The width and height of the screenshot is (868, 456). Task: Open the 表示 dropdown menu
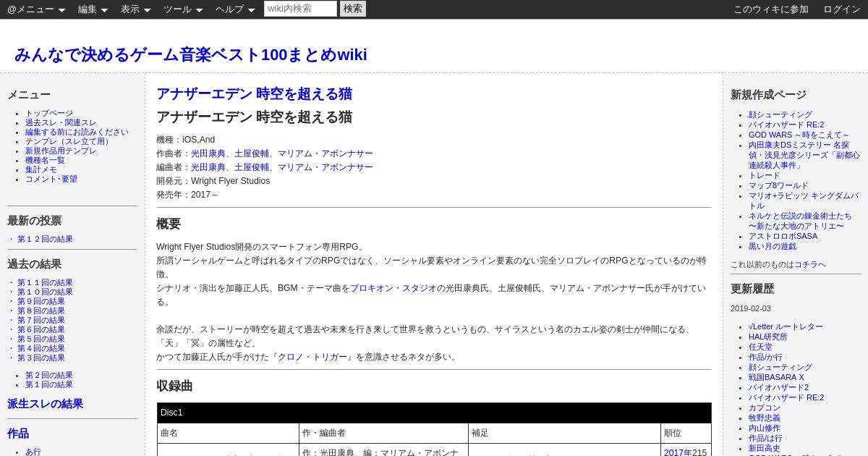point(135,9)
